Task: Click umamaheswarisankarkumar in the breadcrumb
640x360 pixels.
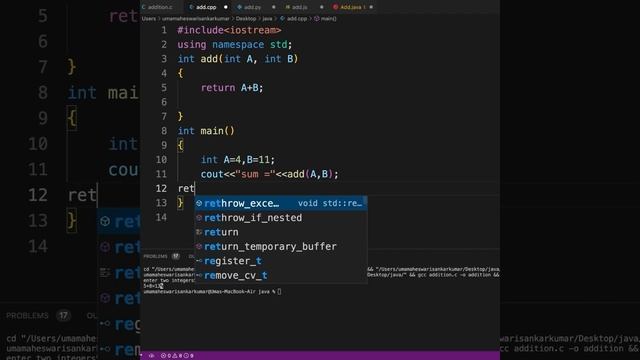Action: [x=196, y=18]
